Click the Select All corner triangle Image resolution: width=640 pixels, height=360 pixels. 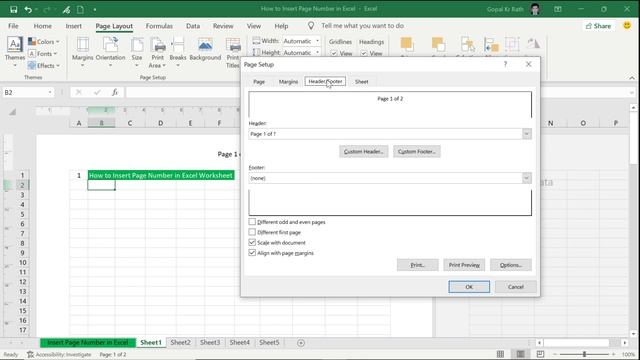13,112
